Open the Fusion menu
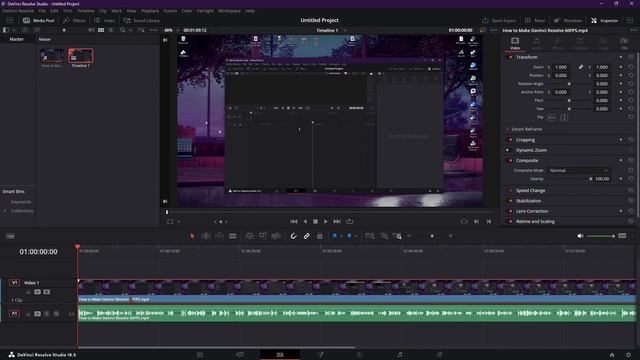Viewport: 640px width, 360px height. point(170,11)
